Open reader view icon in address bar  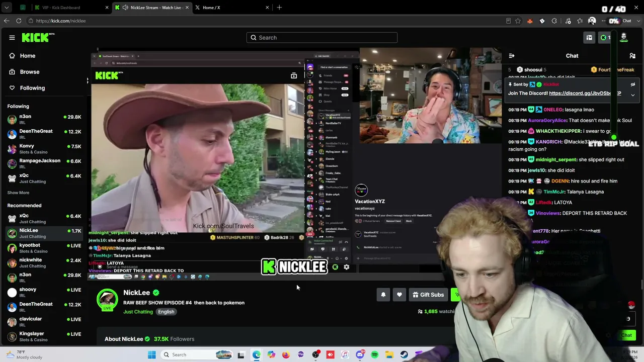click(x=509, y=21)
